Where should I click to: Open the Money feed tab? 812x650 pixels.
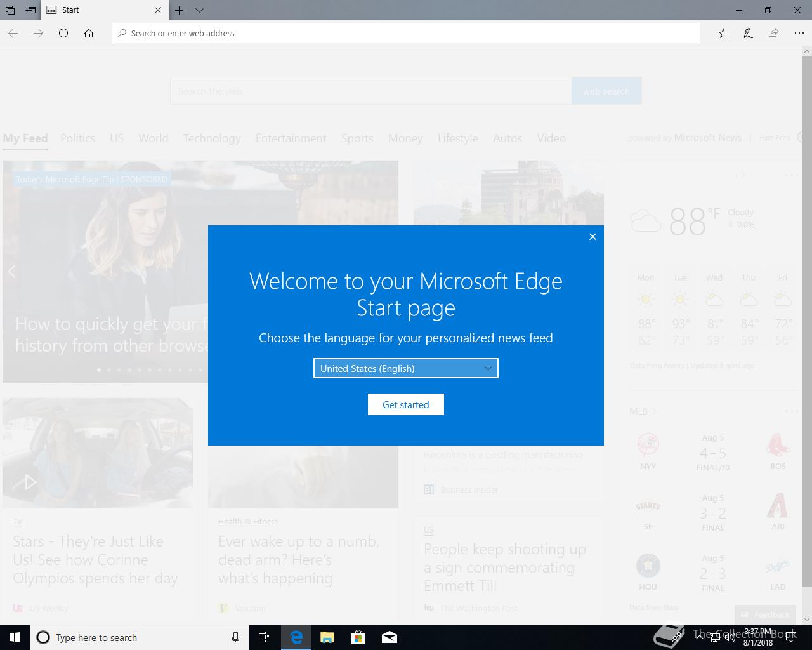405,138
